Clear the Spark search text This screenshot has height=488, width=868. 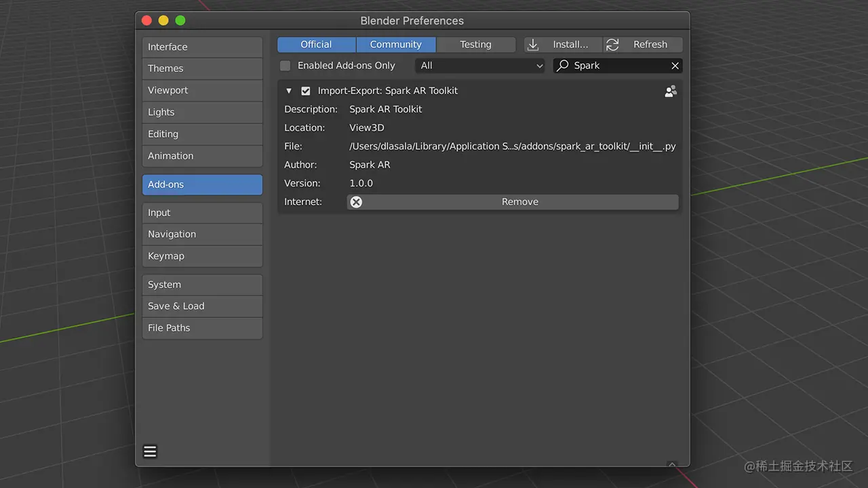pyautogui.click(x=675, y=66)
